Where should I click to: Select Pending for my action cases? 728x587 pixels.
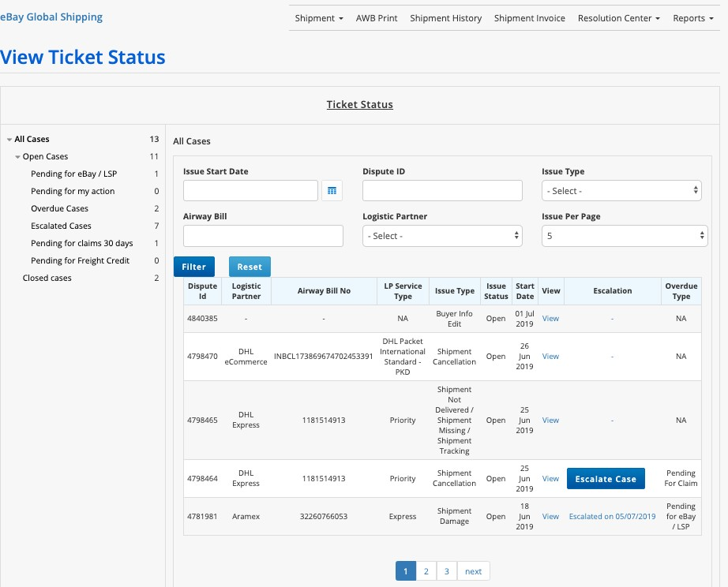coord(73,191)
